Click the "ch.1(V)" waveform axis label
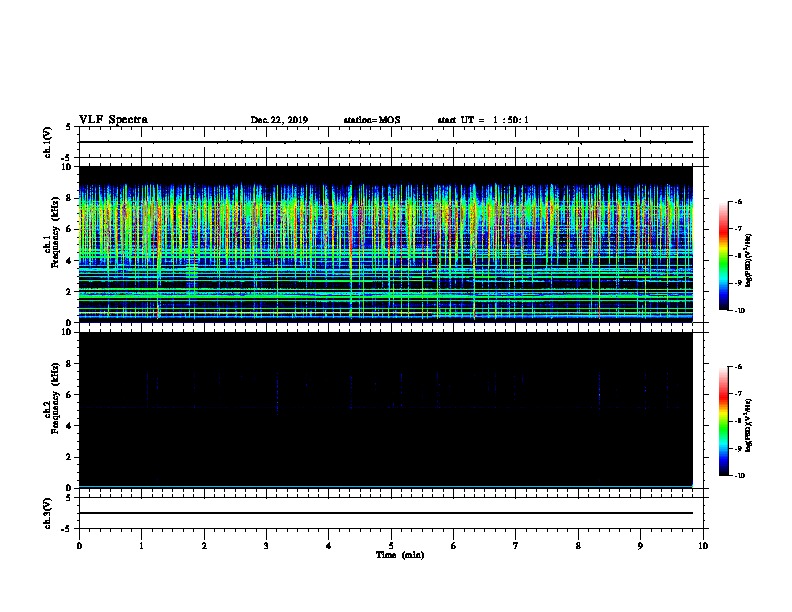792x612 pixels. tap(47, 142)
